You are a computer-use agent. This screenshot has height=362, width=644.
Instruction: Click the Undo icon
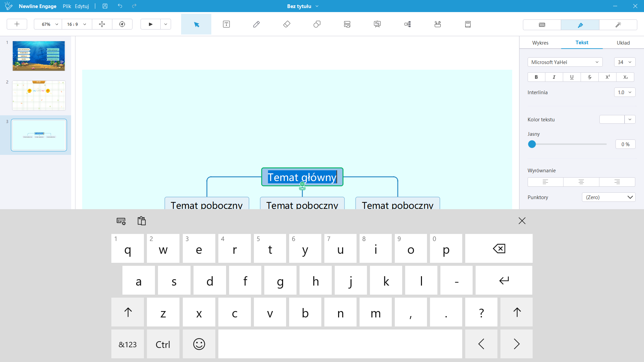(120, 6)
